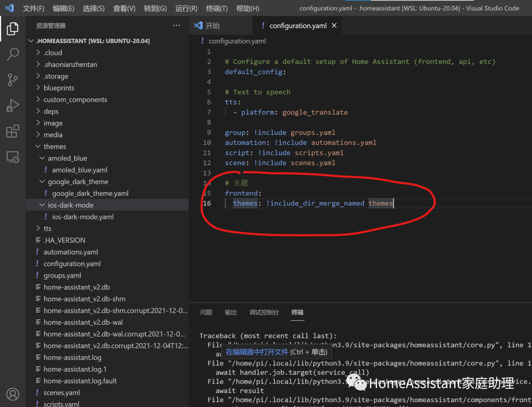Screen dimensions: 532x407
Task: Open the Run and Debug view icon
Action: click(x=13, y=105)
